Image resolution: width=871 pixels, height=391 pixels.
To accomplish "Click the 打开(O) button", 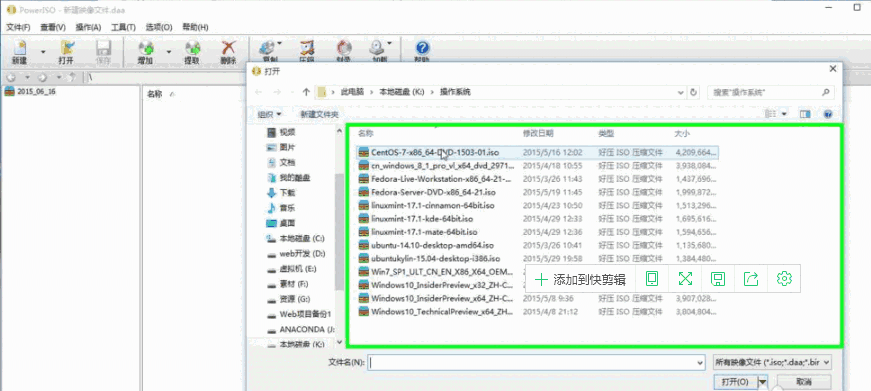I will (735, 382).
